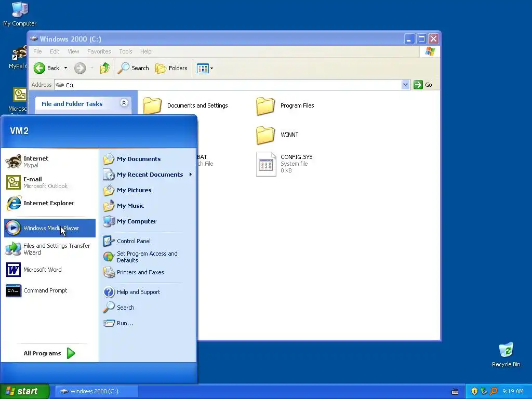Click the security shield tray icon
Screen dimensions: 532x399
point(474,391)
